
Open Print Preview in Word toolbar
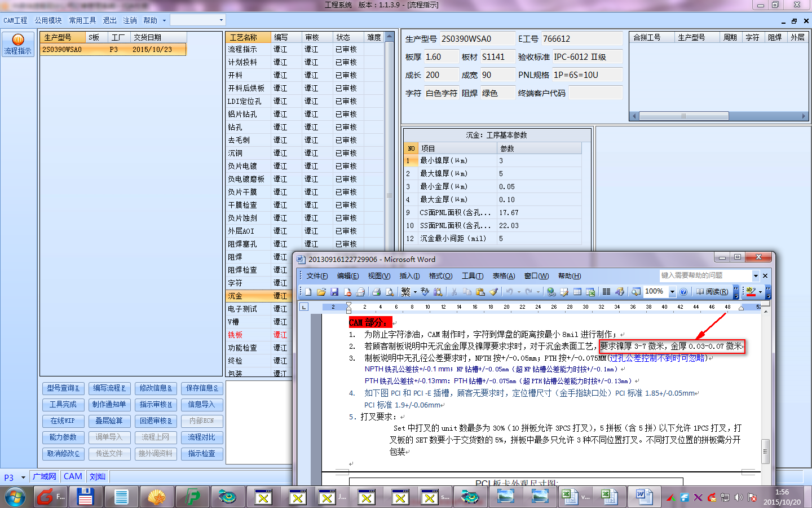[390, 292]
